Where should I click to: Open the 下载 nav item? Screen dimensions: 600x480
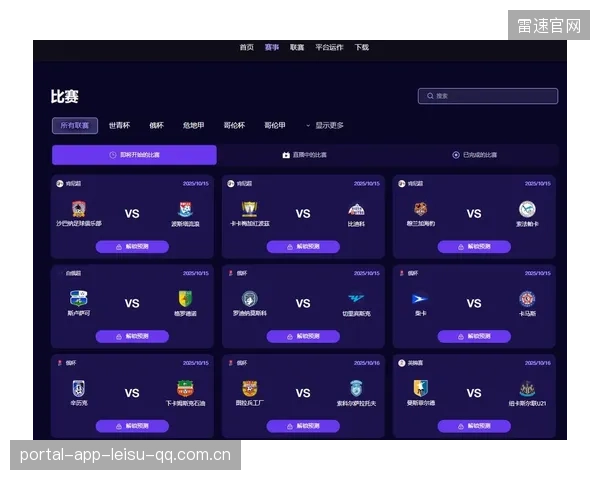(x=362, y=47)
